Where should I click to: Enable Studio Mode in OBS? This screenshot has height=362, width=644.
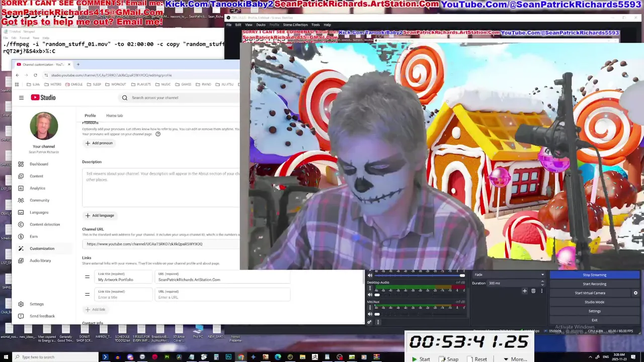point(594,302)
